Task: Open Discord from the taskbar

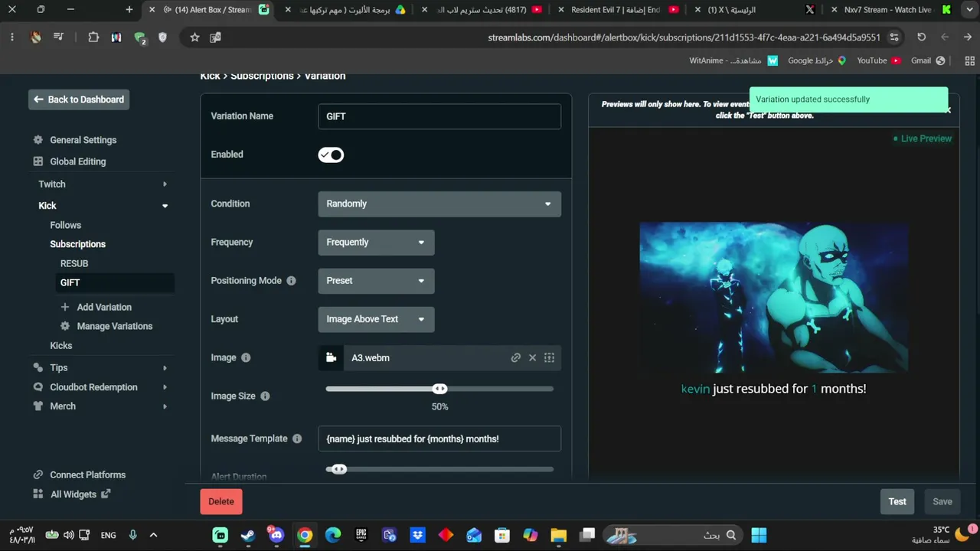Action: (x=276, y=535)
